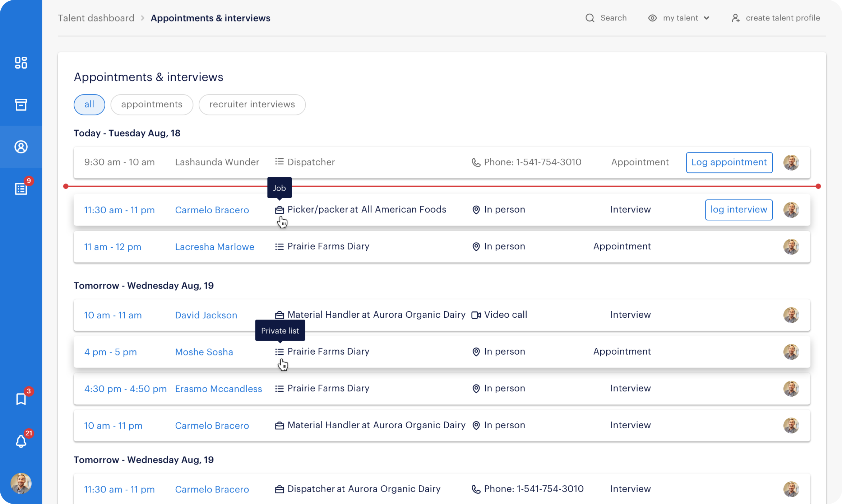Click user avatar at sidebar bottom
Screen dimensions: 842x504
[x=21, y=483]
